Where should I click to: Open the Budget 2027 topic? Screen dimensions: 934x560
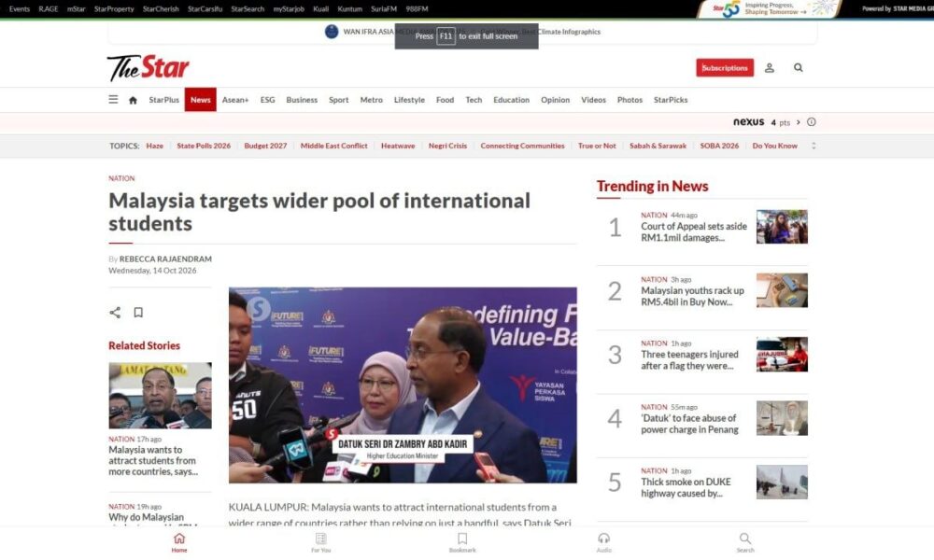[x=265, y=146]
